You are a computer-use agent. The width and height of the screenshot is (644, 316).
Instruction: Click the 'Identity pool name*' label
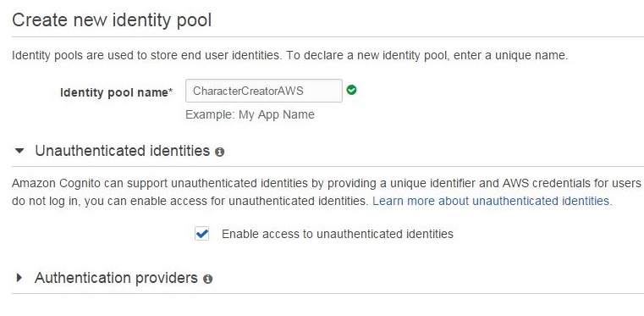[117, 92]
